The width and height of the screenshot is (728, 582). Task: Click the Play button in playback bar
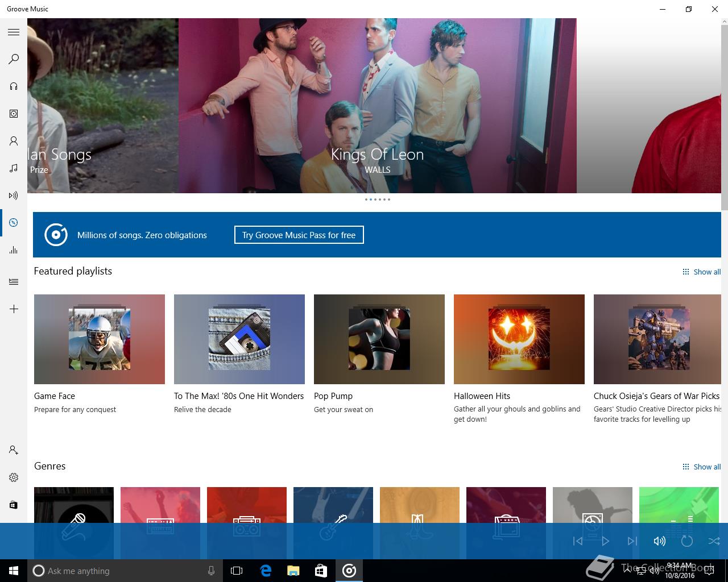pos(605,541)
